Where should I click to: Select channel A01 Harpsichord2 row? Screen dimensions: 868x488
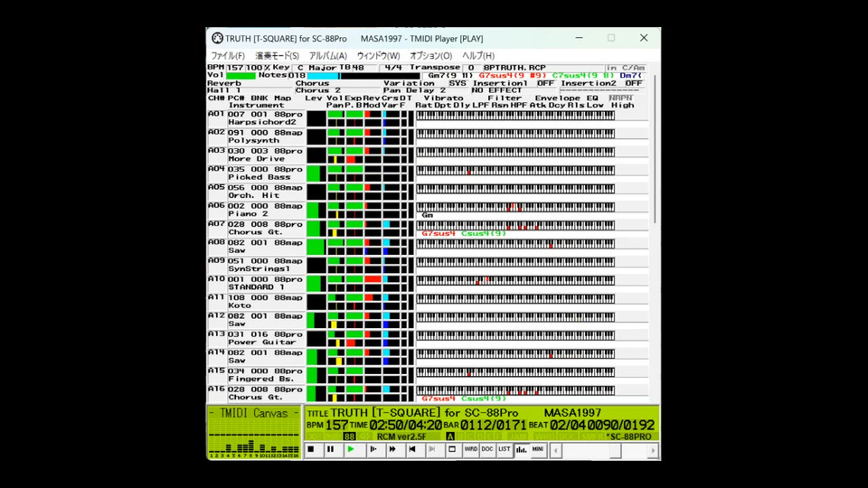tap(256, 117)
